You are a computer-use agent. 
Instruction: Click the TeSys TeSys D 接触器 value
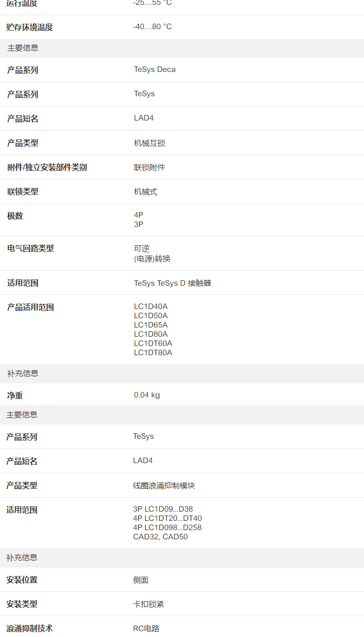pyautogui.click(x=173, y=283)
